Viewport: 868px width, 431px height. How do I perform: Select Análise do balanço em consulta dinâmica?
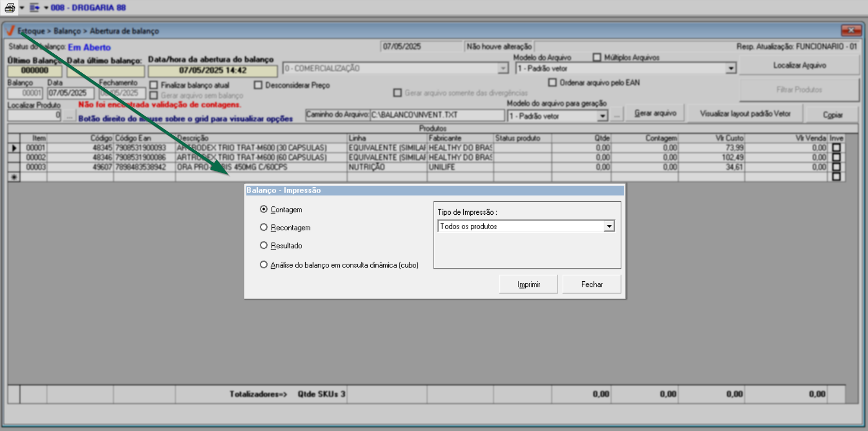[x=264, y=265]
